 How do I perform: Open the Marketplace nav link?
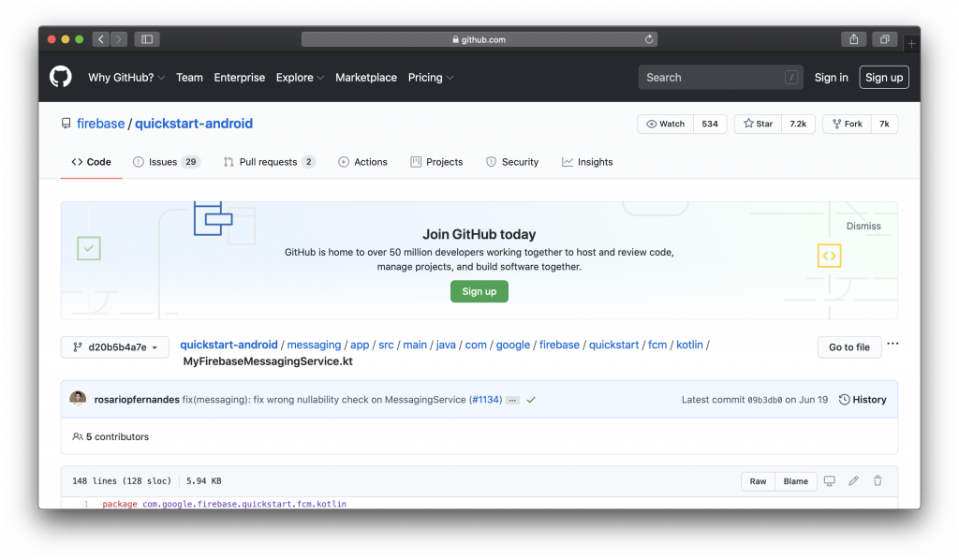[x=366, y=78]
